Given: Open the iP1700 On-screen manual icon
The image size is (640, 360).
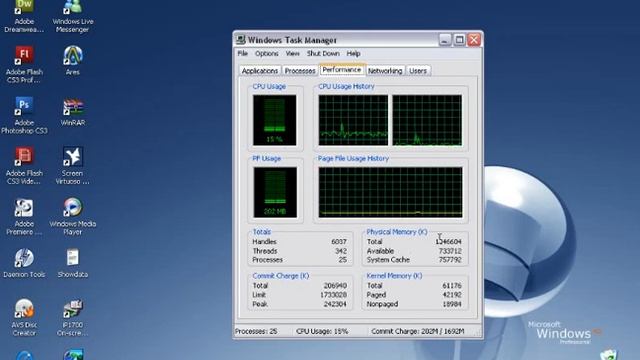Looking at the screenshot, I should tap(73, 318).
